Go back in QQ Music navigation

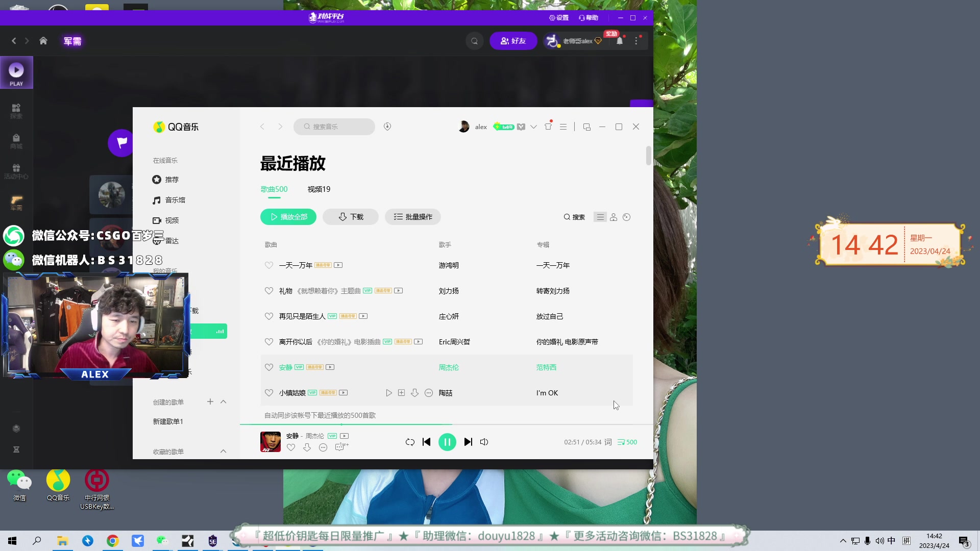(262, 127)
